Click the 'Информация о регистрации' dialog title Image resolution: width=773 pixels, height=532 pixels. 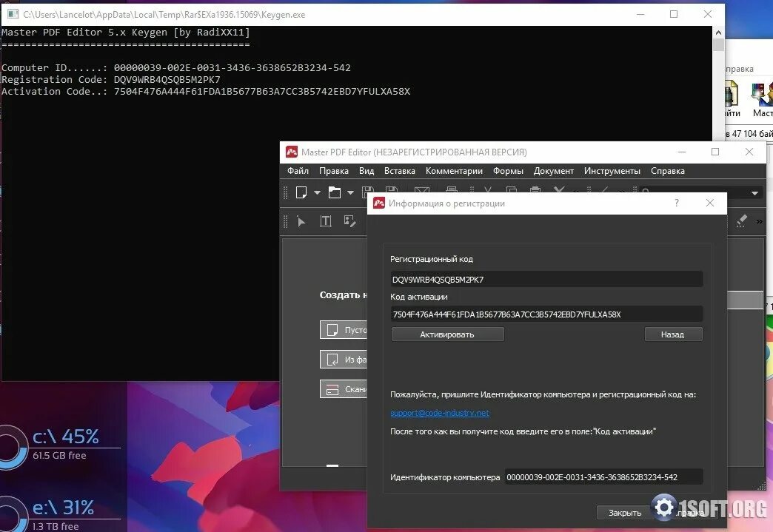[x=446, y=203]
